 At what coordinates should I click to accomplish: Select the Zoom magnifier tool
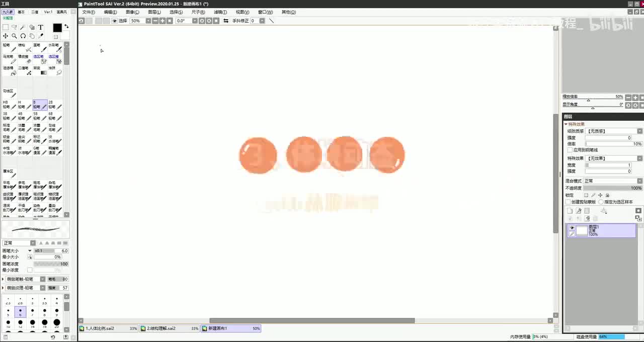click(14, 36)
